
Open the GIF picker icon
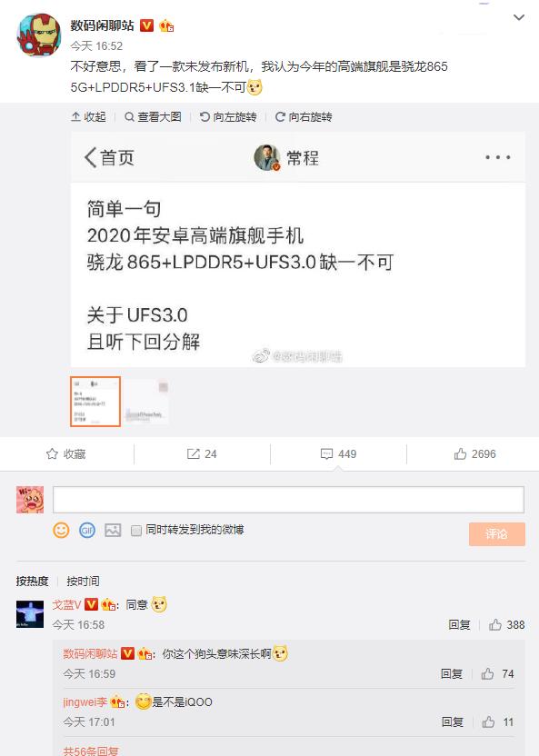[87, 531]
